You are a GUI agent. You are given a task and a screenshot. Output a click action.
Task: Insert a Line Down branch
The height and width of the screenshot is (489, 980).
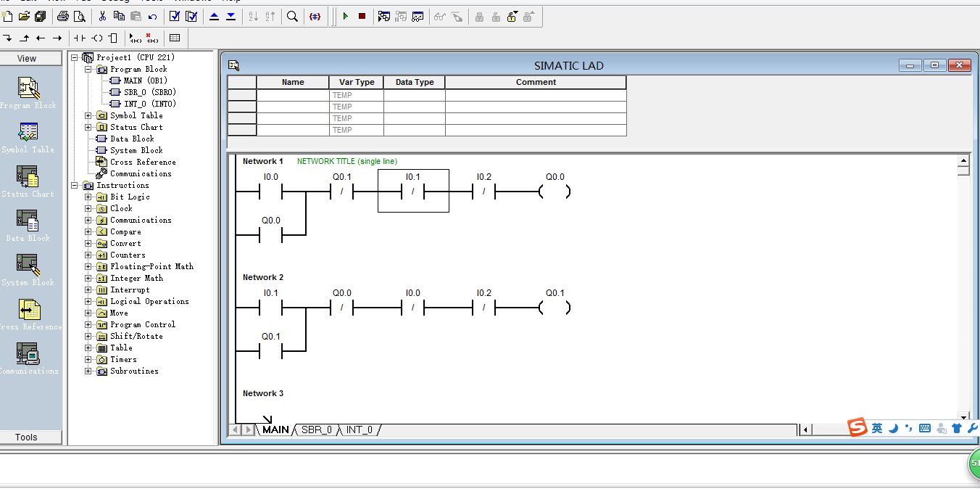pos(8,38)
